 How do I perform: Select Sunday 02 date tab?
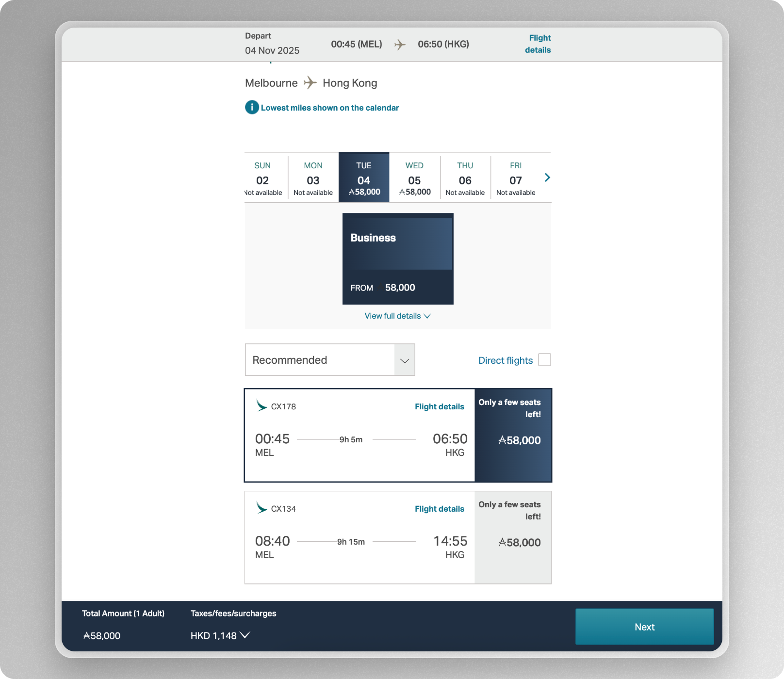[265, 178]
